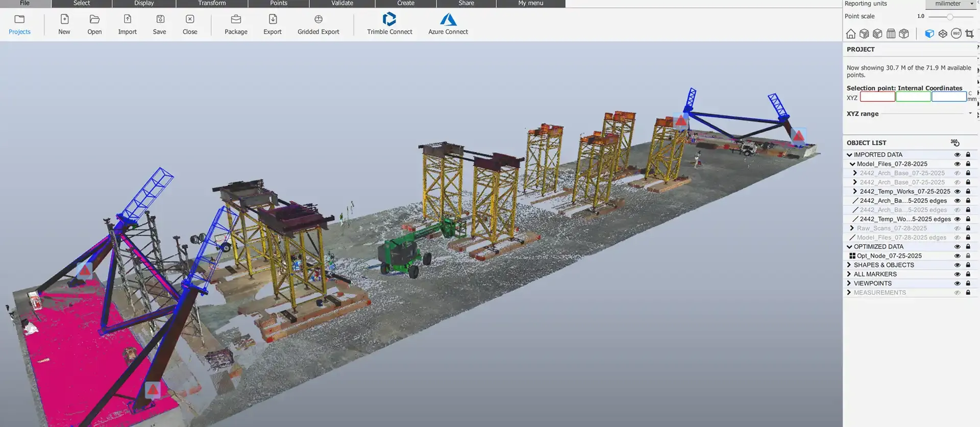
Task: Click the Export icon
Action: [x=273, y=19]
